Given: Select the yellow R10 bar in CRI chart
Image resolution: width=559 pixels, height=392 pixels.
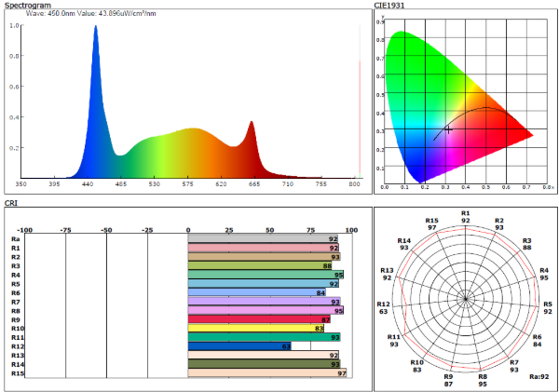Looking at the screenshot, I should coord(256,328).
